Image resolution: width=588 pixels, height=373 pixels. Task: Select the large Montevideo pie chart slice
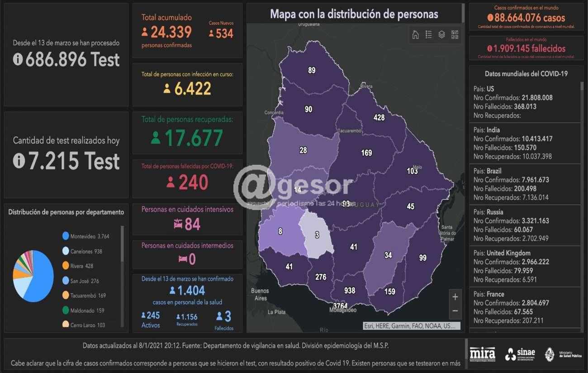40,281
